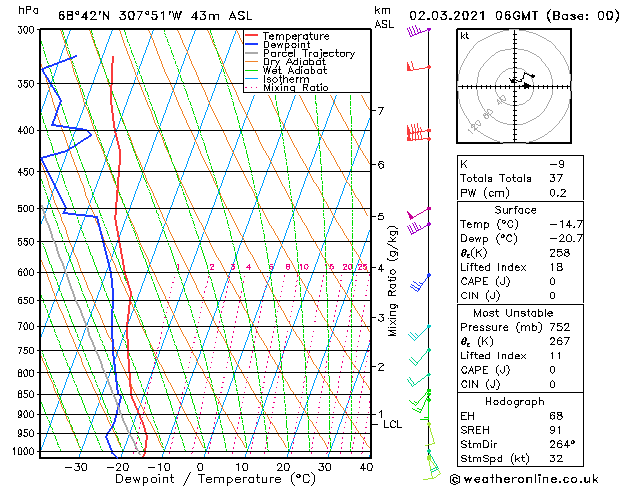Click the surface Lifted Index value 18
629x486 pixels.
point(556,267)
